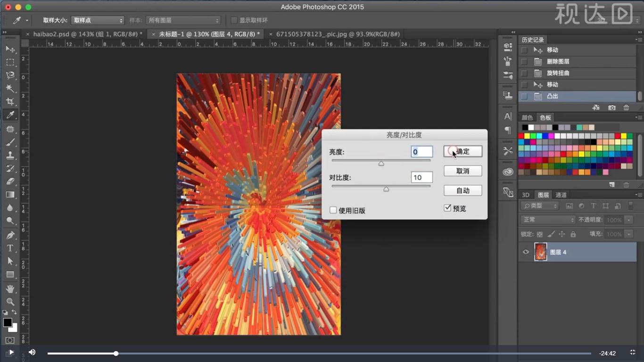
Task: Delete current history state trash icon
Action: click(x=626, y=108)
